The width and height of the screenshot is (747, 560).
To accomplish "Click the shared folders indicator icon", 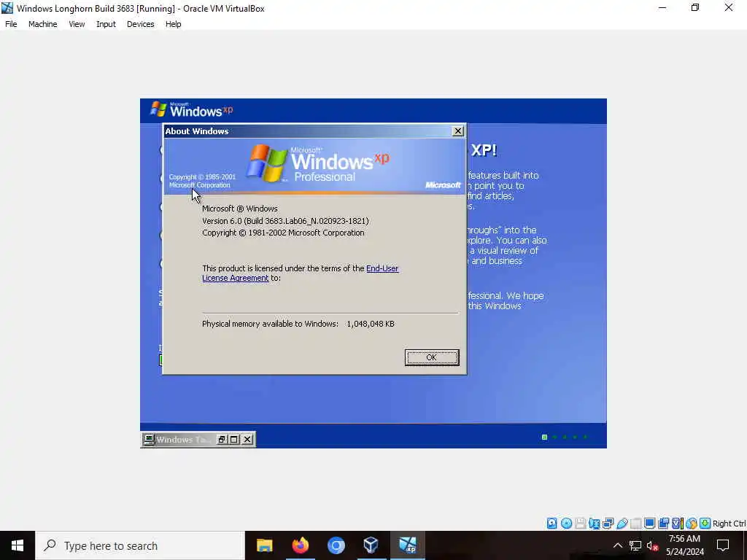I will 635,524.
